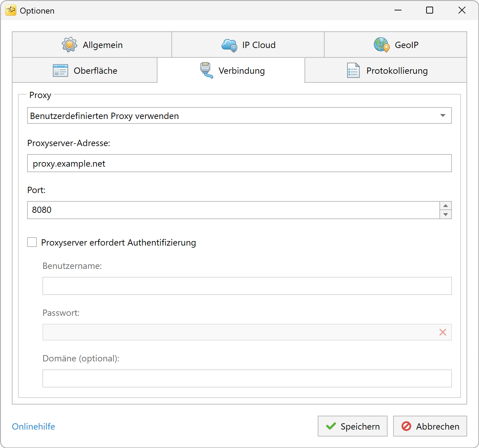
Task: Click the Domäne (optional): label
Action: 81,359
